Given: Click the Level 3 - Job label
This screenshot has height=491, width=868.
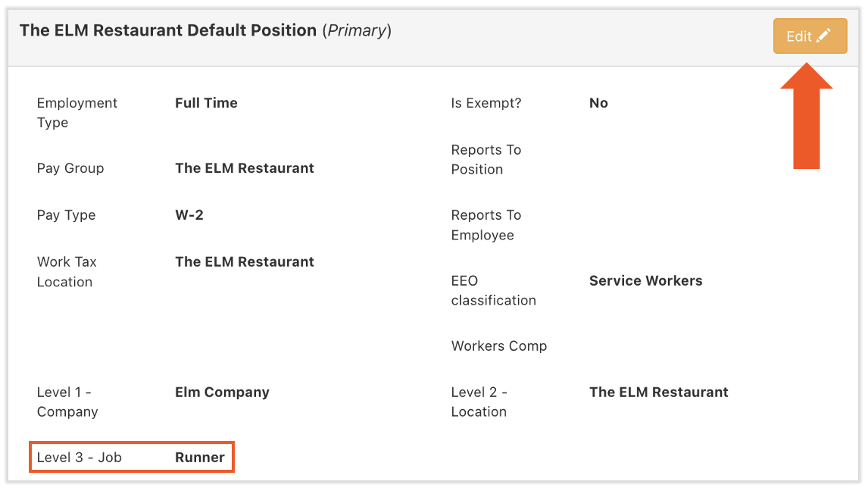Looking at the screenshot, I should (x=80, y=458).
